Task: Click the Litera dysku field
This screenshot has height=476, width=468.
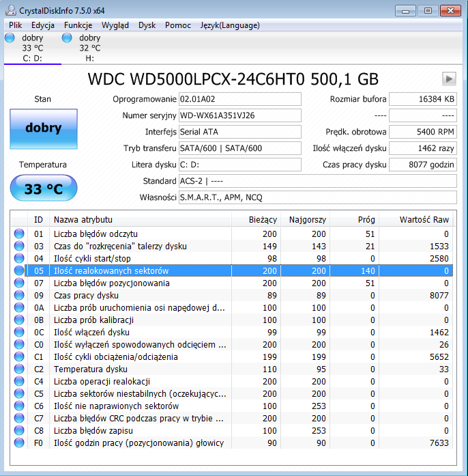Action: point(240,165)
